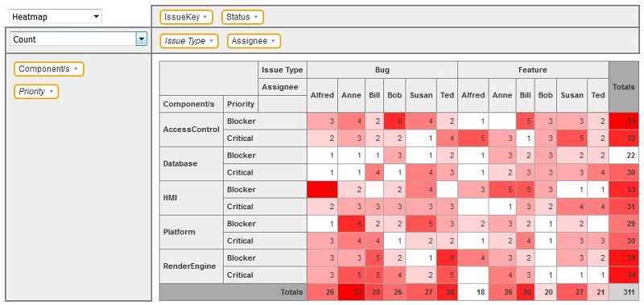644x305 pixels.
Task: Select the Ted header under Feature
Action: point(598,95)
